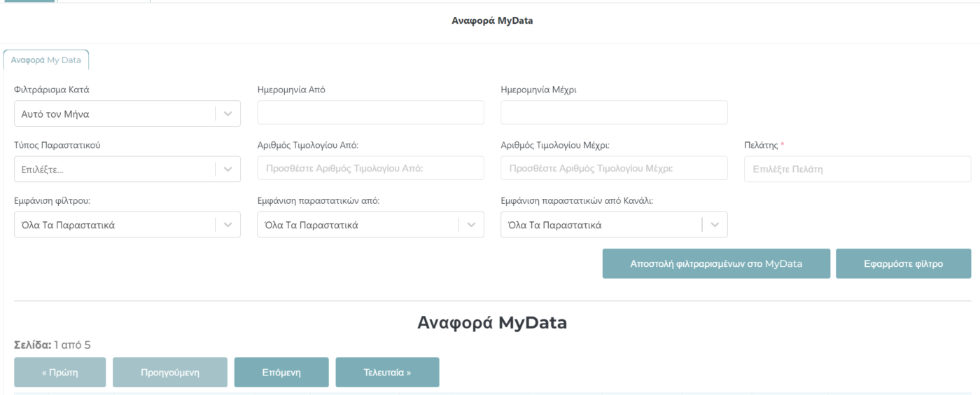Screen dimensions: 980x395
Task: Click the Πελάτης customer input field
Action: pos(857,169)
